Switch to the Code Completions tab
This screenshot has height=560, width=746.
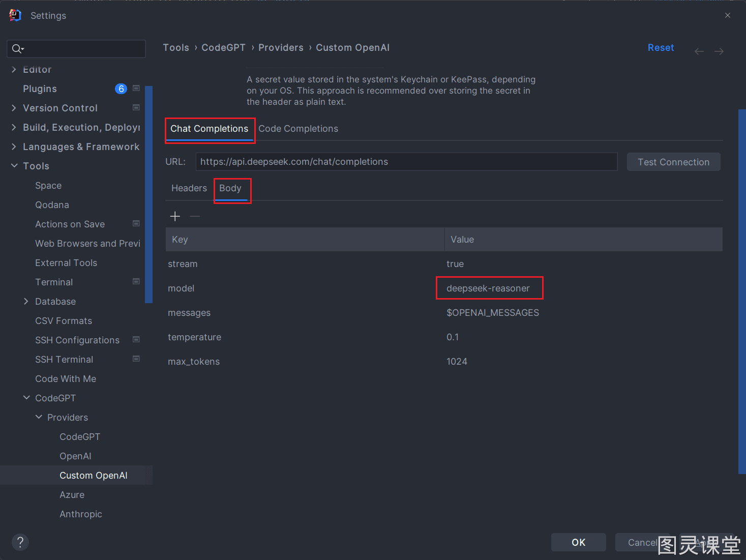[x=298, y=129]
